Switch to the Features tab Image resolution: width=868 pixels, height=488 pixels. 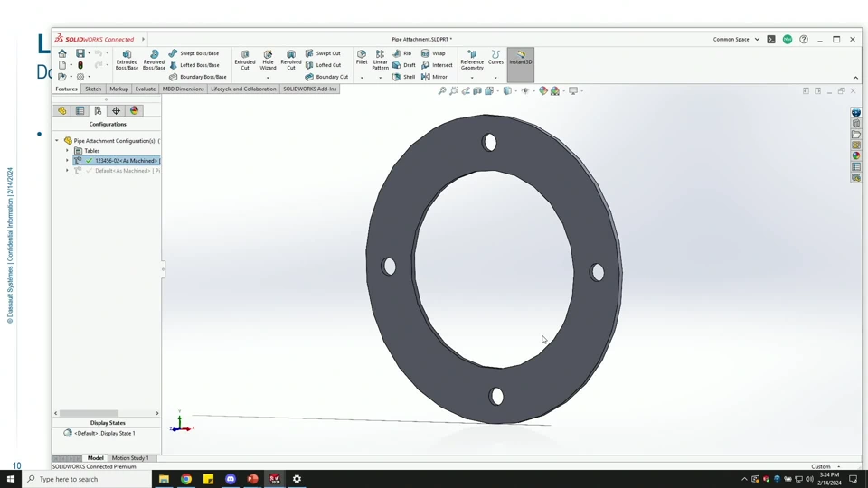pyautogui.click(x=66, y=89)
